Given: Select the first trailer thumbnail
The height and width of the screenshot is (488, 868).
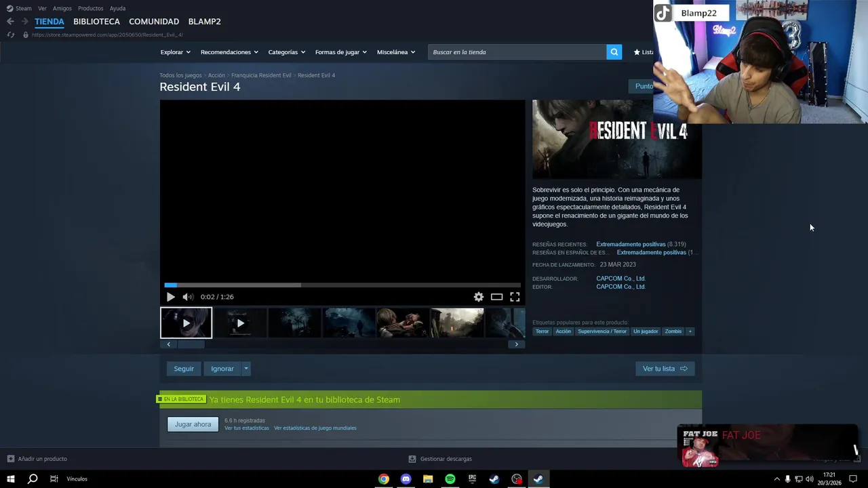Looking at the screenshot, I should click(186, 323).
